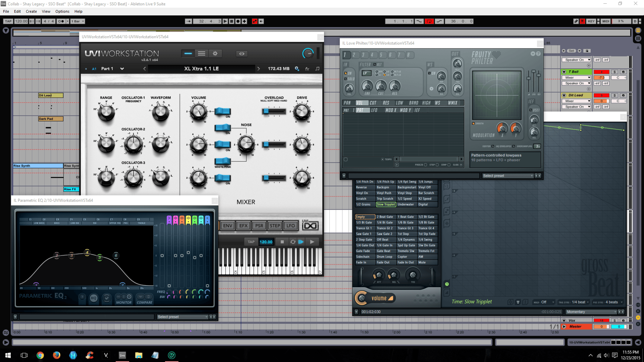Open Ableton File menu

click(x=6, y=11)
